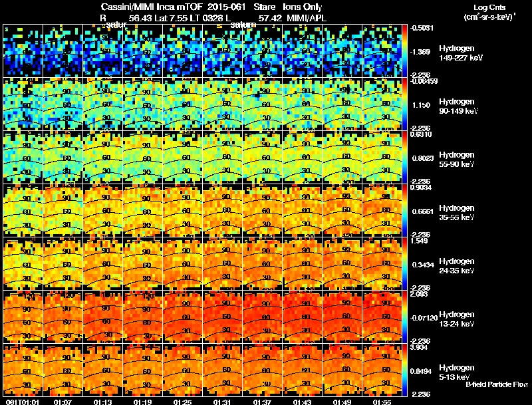Open the 149-227 keV panel at 061T01:01
Screen dimensions: 532x405
point(23,51)
